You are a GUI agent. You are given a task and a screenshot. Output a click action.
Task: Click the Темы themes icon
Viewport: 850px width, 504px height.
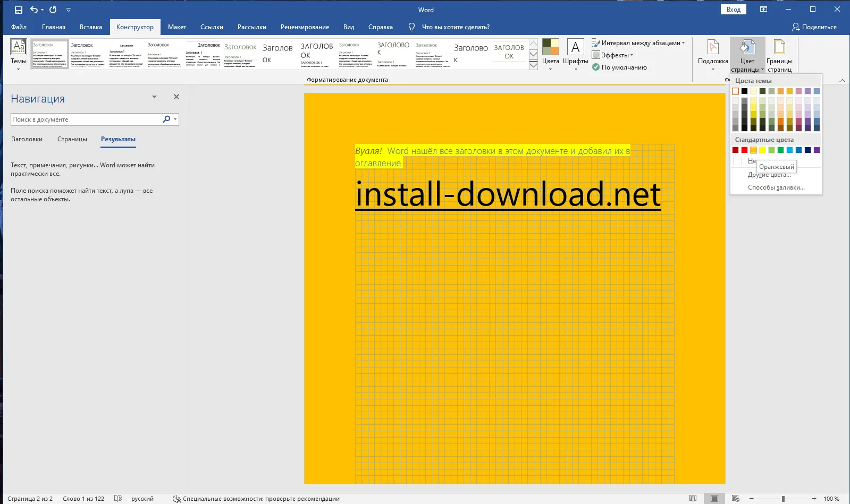coord(19,49)
